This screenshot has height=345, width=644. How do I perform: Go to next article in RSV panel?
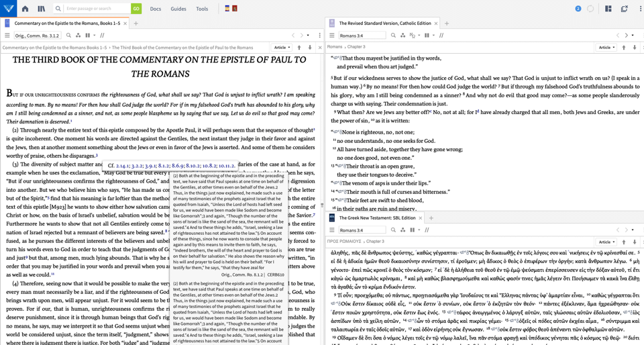point(635,48)
